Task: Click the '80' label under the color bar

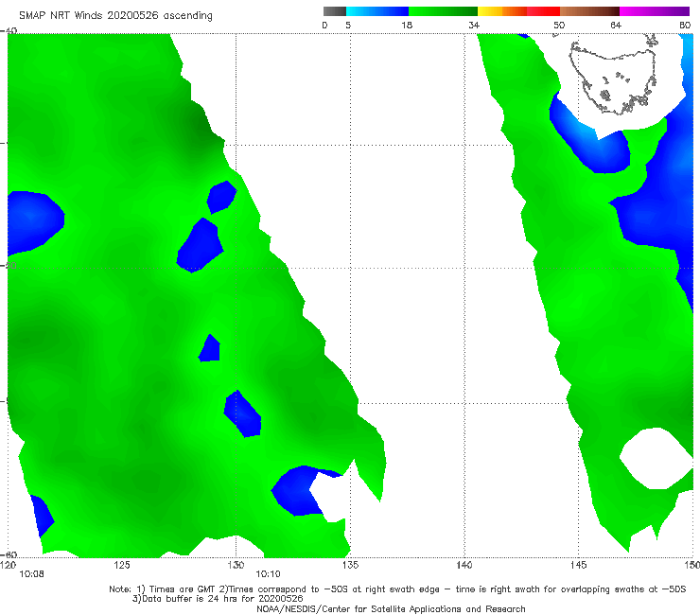Action: tap(685, 25)
